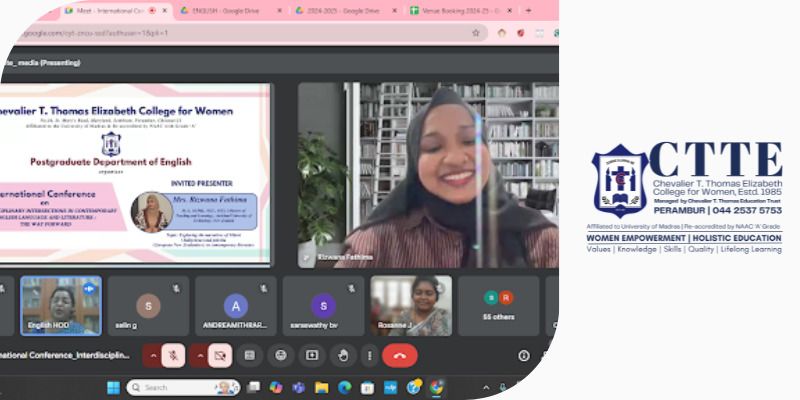800x400 pixels.
Task: Open the blue app icon beside Microsoft Store
Action: point(390,388)
